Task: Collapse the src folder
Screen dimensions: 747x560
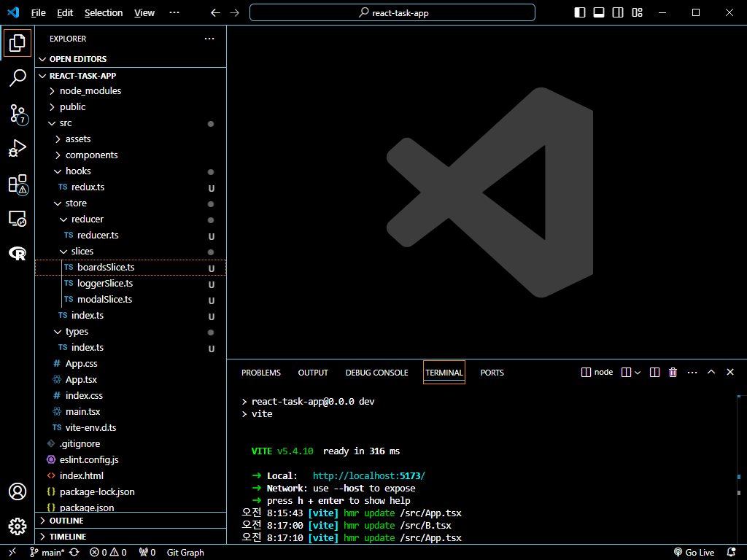Action: 131,123
